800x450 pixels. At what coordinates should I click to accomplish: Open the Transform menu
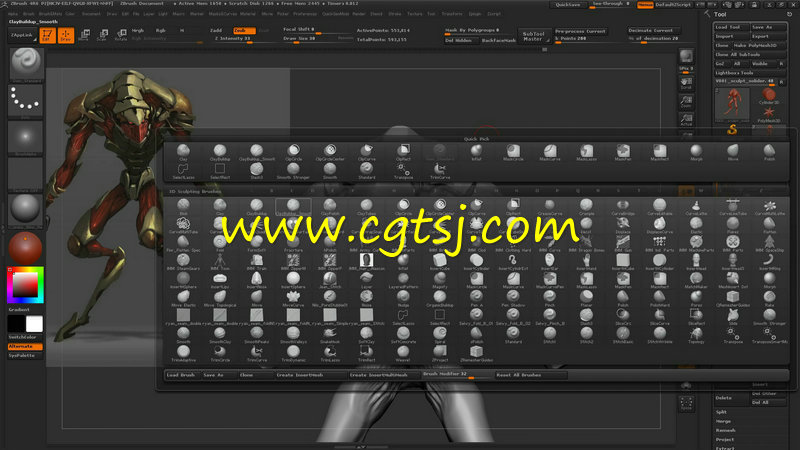pyautogui.click(x=452, y=14)
